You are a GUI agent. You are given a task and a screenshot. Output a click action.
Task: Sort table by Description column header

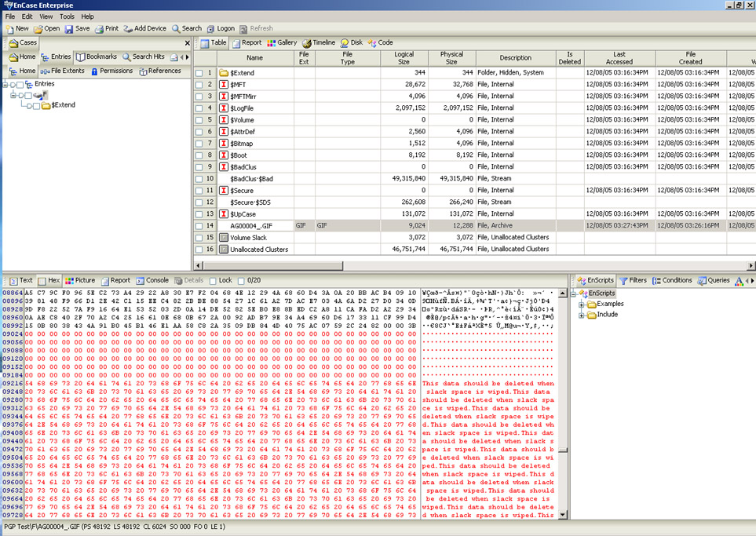point(516,58)
